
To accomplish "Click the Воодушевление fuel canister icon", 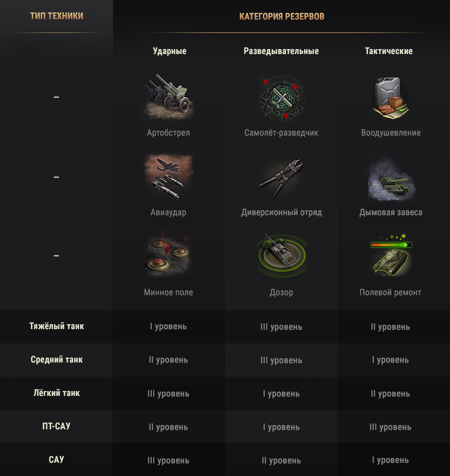I will pyautogui.click(x=391, y=98).
